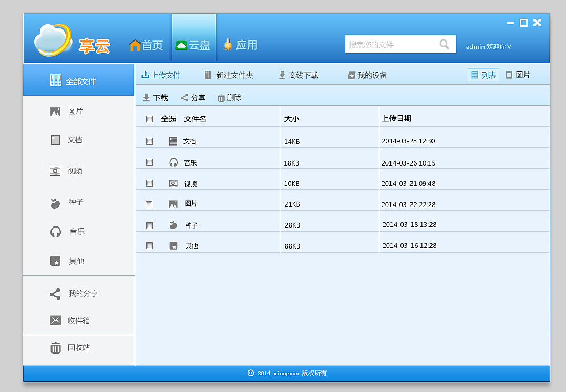This screenshot has width=566, height=392.
Task: Select 全部文件 in the sidebar
Action: [x=79, y=80]
